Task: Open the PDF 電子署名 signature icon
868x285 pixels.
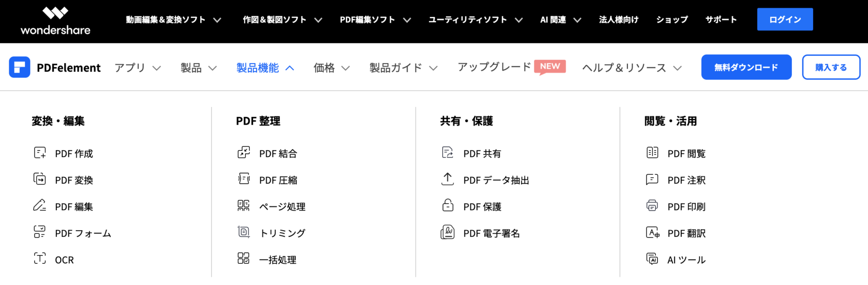Action: point(448,232)
